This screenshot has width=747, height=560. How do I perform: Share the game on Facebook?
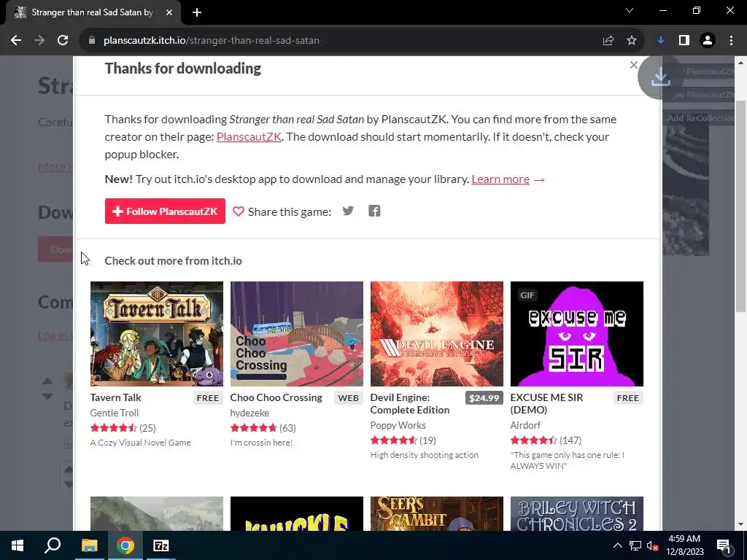374,211
